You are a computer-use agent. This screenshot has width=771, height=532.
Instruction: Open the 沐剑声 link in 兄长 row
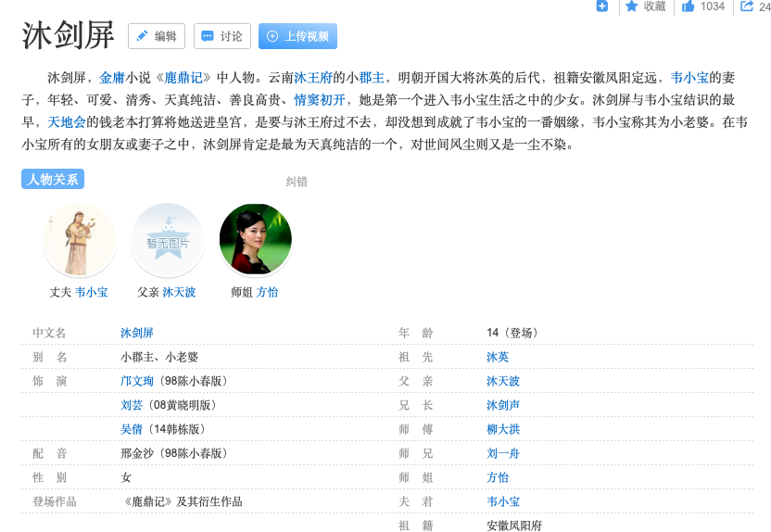[x=503, y=405]
